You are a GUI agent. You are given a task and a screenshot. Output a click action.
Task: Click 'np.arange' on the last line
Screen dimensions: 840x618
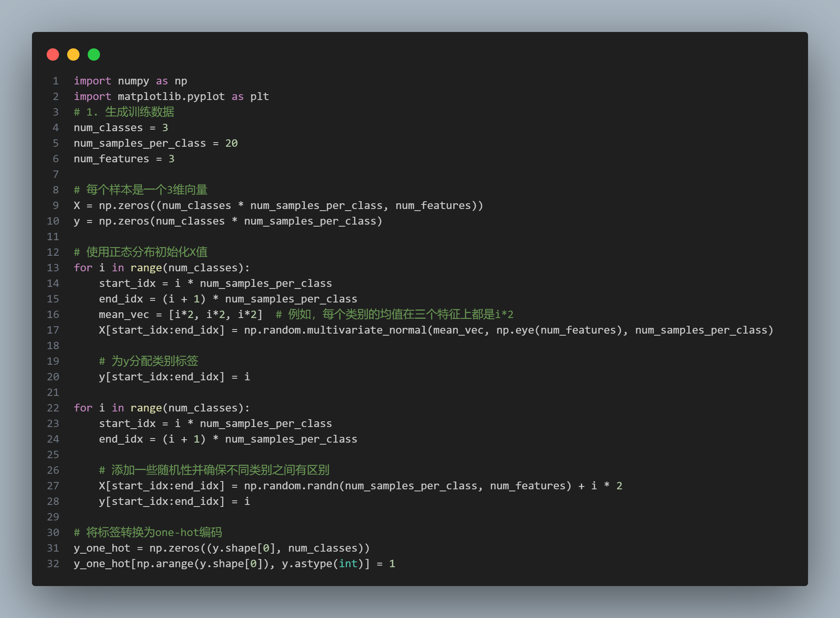pyautogui.click(x=165, y=564)
